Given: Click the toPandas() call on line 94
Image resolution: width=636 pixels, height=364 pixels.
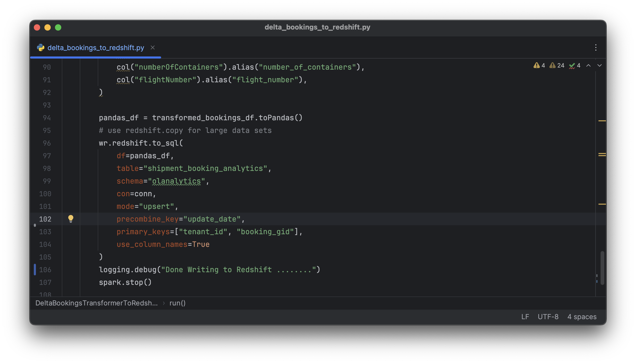Looking at the screenshot, I should [280, 118].
